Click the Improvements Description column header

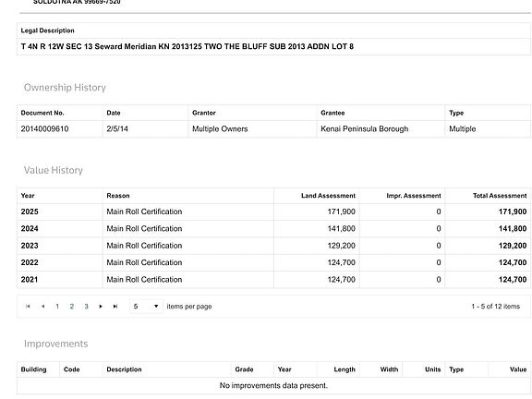(x=124, y=369)
